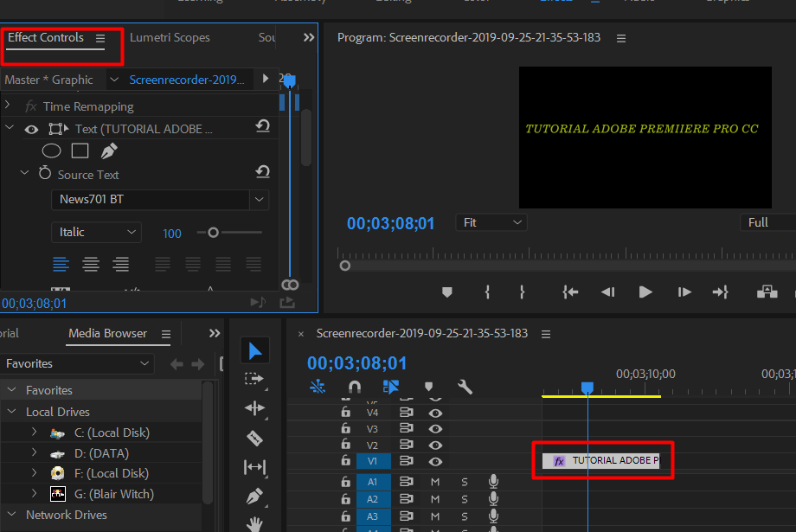Image resolution: width=796 pixels, height=532 pixels.
Task: Open the News701 BT font dropdown
Action: click(258, 200)
